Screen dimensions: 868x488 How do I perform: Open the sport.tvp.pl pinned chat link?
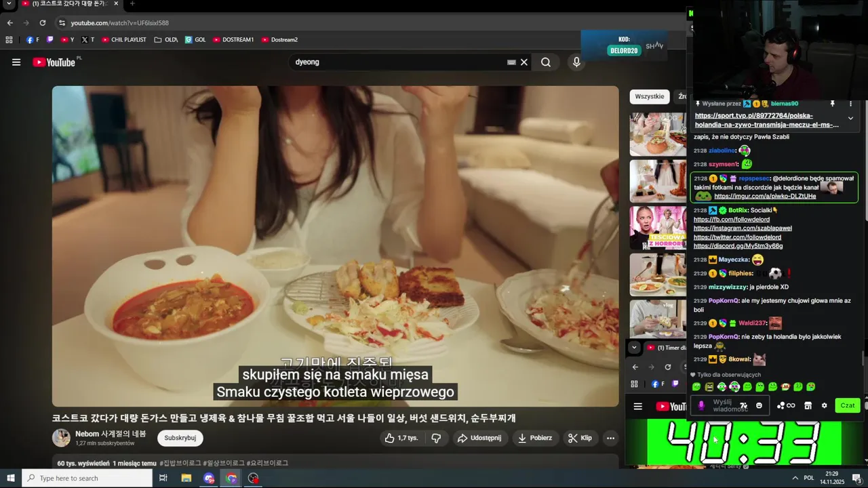coord(766,120)
